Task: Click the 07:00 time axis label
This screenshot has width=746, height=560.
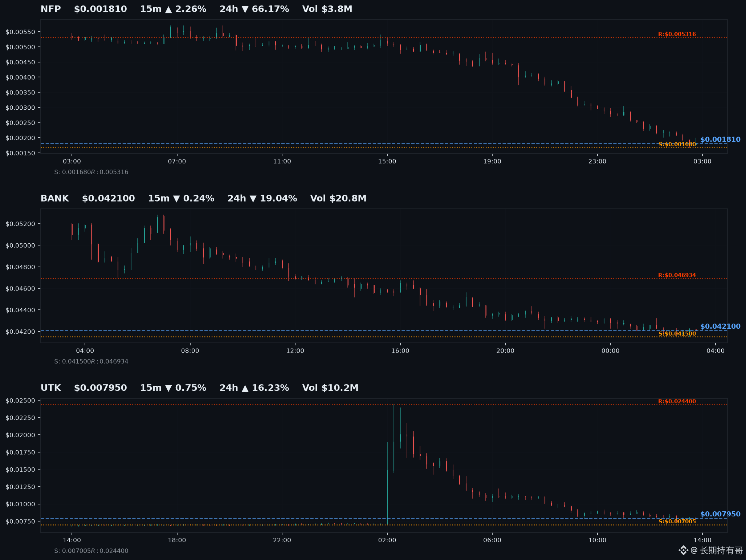Action: pyautogui.click(x=177, y=161)
